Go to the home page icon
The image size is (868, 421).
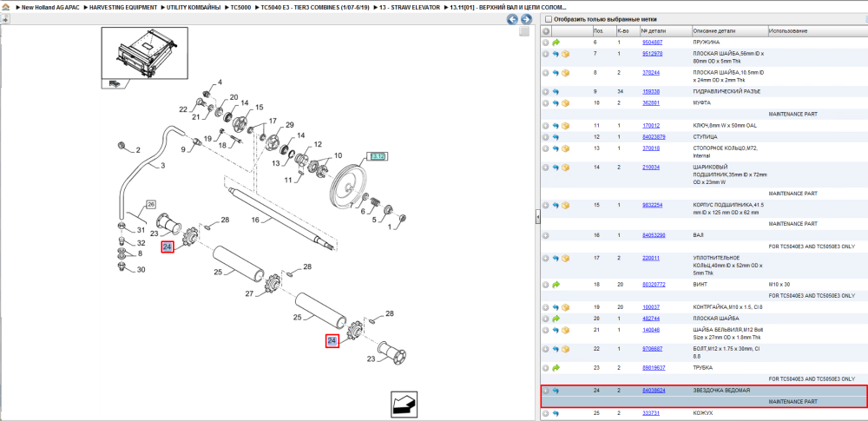pyautogui.click(x=5, y=8)
